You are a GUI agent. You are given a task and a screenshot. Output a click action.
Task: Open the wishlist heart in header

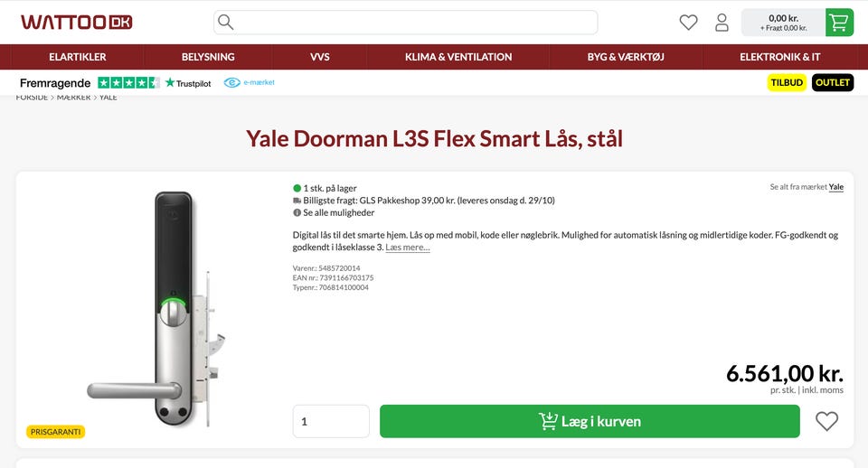688,23
